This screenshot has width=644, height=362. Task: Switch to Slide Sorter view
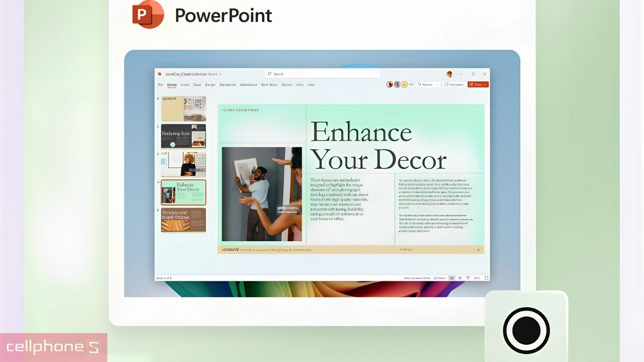pyautogui.click(x=460, y=278)
